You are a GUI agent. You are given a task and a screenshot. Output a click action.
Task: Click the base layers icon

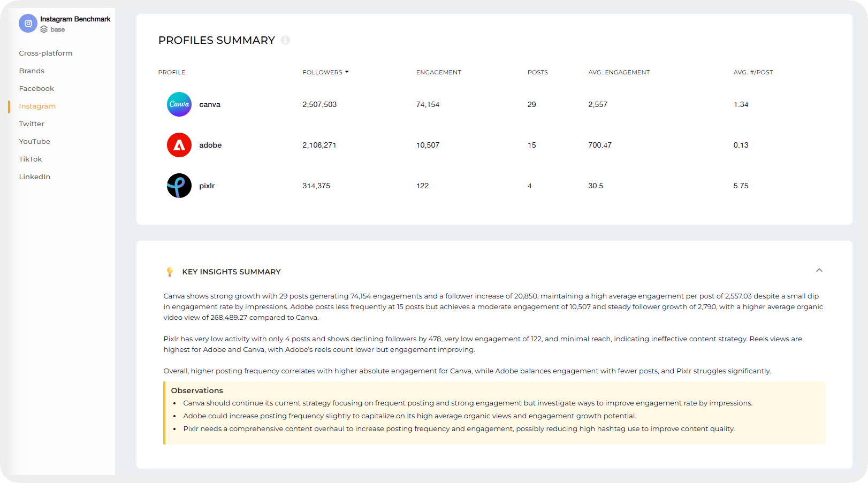pos(44,29)
